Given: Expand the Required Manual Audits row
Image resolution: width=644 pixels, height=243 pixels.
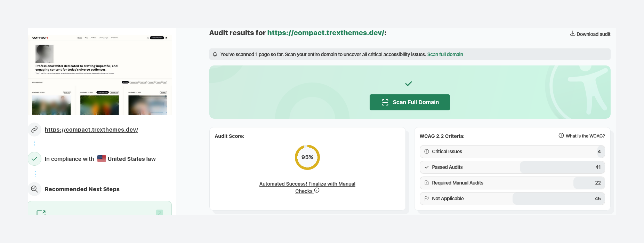Looking at the screenshot, I should pyautogui.click(x=512, y=183).
